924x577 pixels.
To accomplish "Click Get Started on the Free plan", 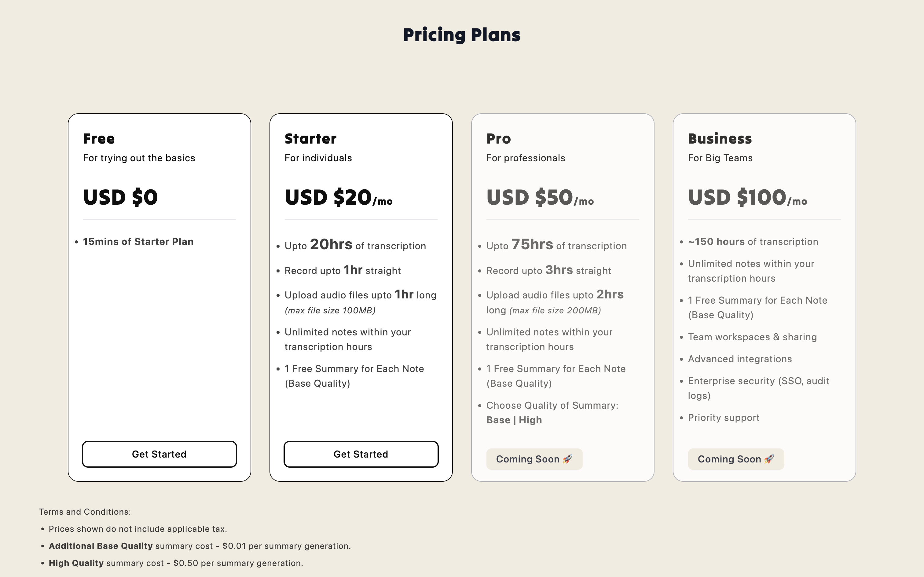I will coord(159,454).
